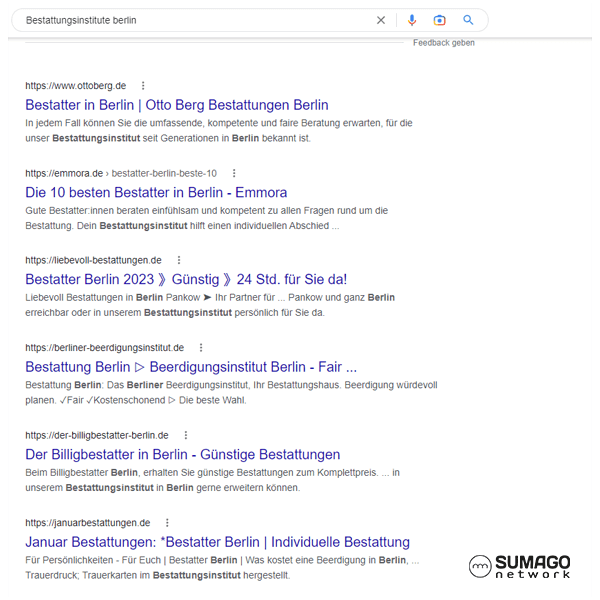This screenshot has height=600, width=600.
Task: Click the URL https://berliner-beerdigungsinstitut.de
Action: (104, 347)
